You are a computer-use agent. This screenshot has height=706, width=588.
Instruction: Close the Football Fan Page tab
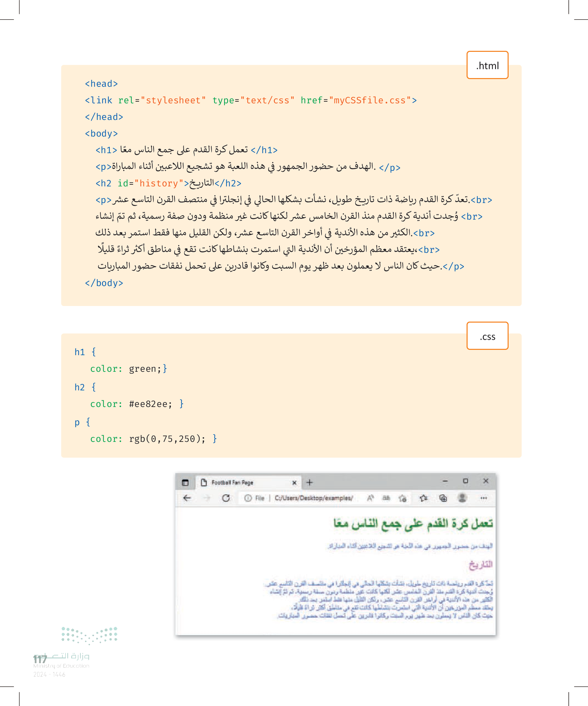(x=294, y=482)
